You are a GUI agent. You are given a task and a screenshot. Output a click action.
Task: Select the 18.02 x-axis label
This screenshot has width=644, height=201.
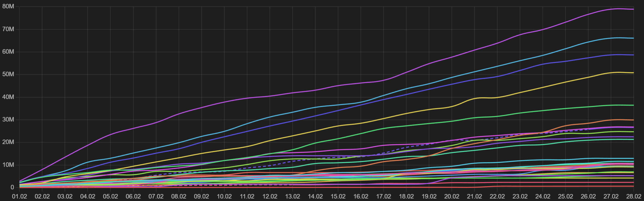pos(406,196)
